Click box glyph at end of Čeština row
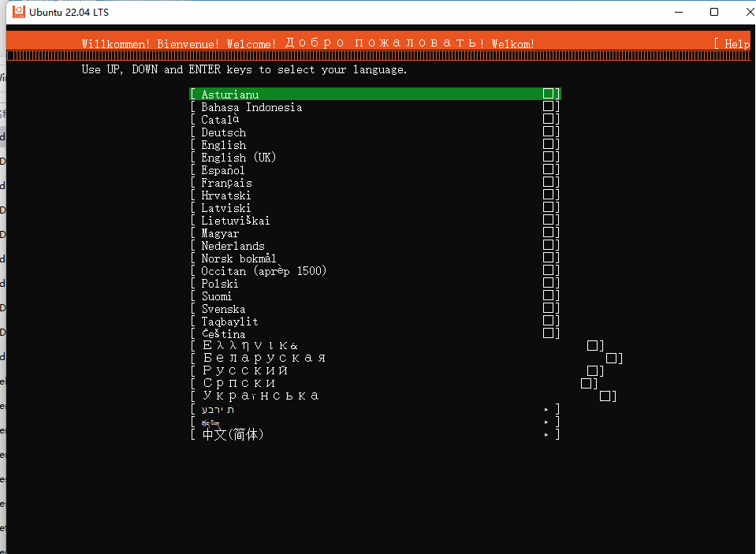Image resolution: width=756 pixels, height=554 pixels. click(x=548, y=333)
